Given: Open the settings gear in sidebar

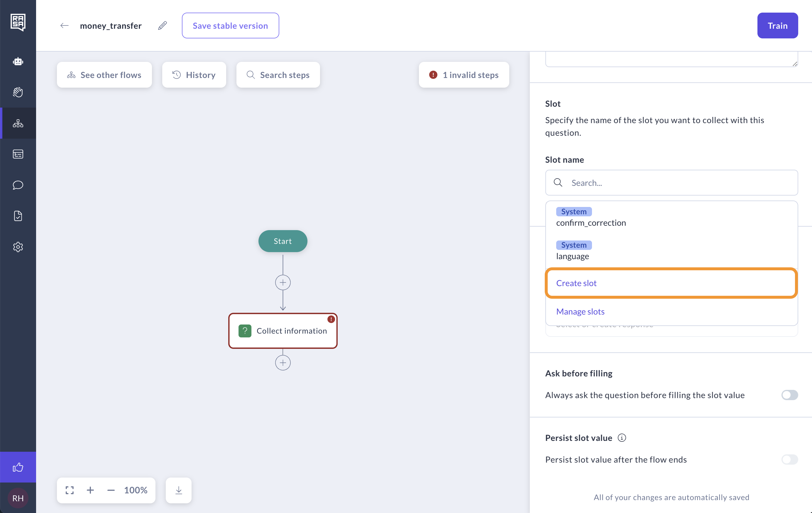Looking at the screenshot, I should tap(18, 247).
